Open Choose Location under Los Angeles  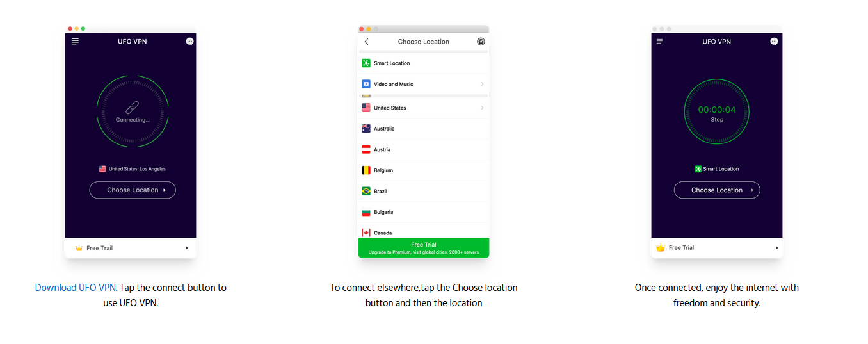point(133,190)
